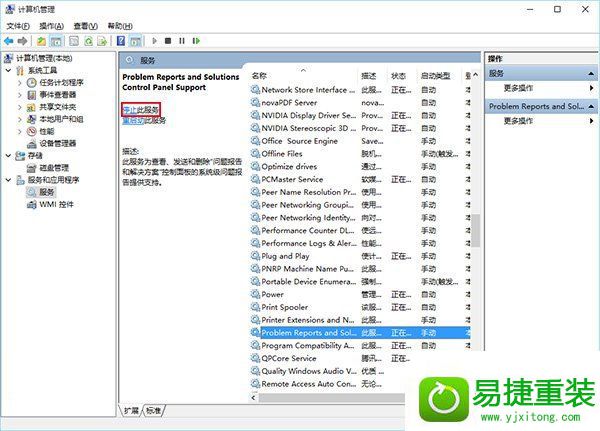Image resolution: width=600 pixels, height=431 pixels.
Task: Select 服务 under 服务和应用程序
Action: [47, 192]
